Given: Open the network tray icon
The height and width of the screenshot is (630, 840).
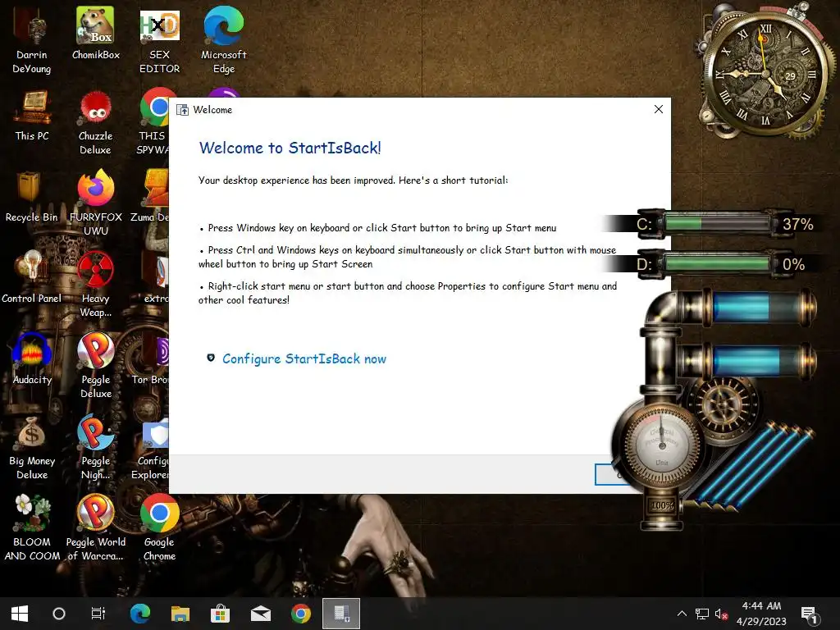Looking at the screenshot, I should tap(702, 614).
